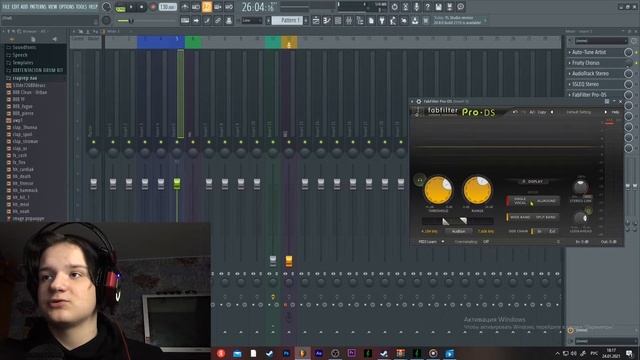Open the PATTERNS menu
Screen dimensions: 640x360
coord(38,7)
